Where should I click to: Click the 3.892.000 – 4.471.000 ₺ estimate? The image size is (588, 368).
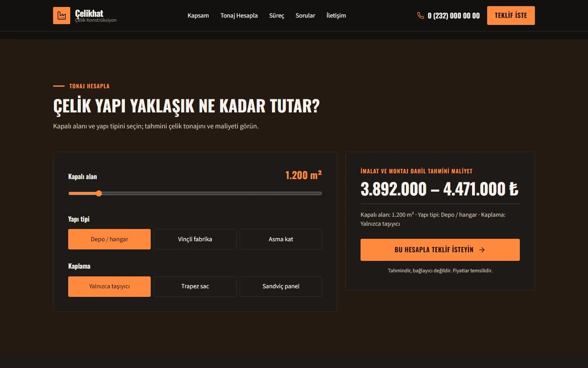(x=439, y=189)
